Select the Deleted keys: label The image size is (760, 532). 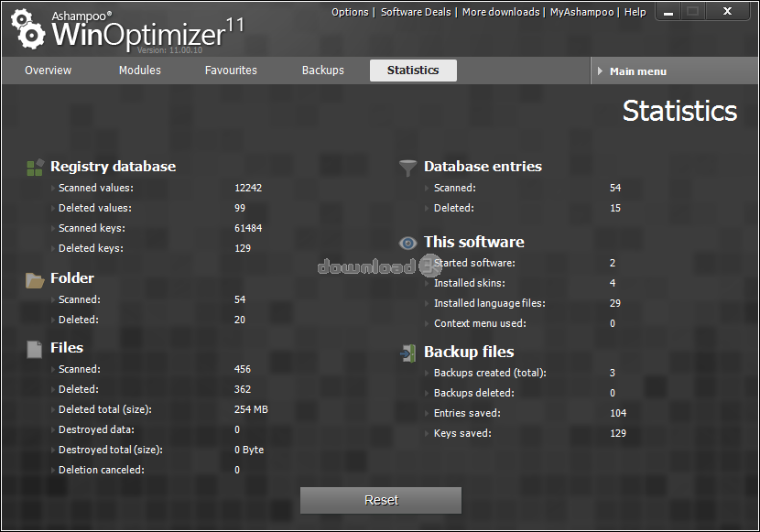[x=91, y=248]
